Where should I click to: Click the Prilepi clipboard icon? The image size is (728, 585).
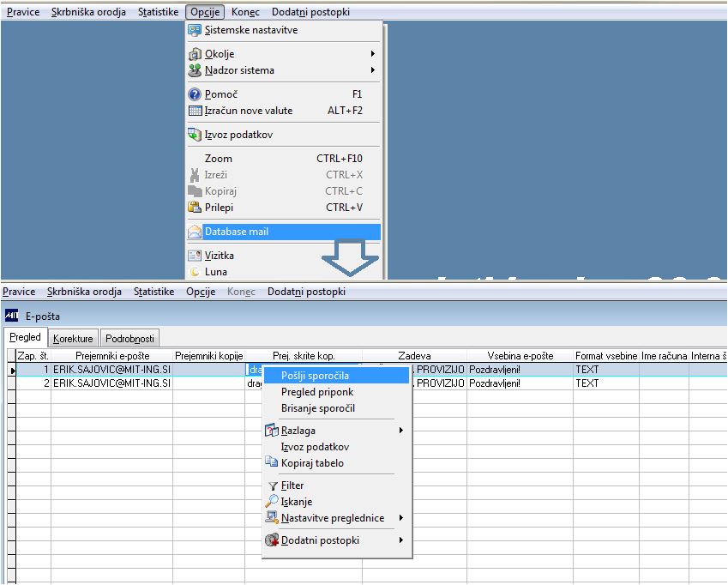195,207
